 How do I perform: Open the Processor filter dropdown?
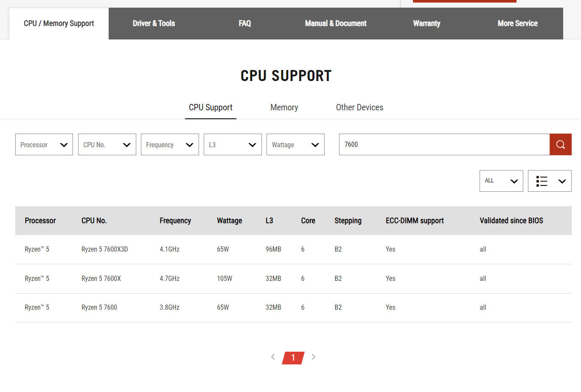click(44, 145)
